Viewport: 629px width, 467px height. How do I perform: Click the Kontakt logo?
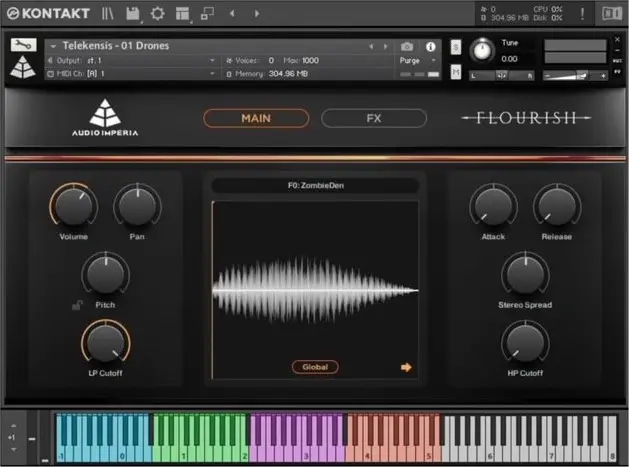coord(48,14)
